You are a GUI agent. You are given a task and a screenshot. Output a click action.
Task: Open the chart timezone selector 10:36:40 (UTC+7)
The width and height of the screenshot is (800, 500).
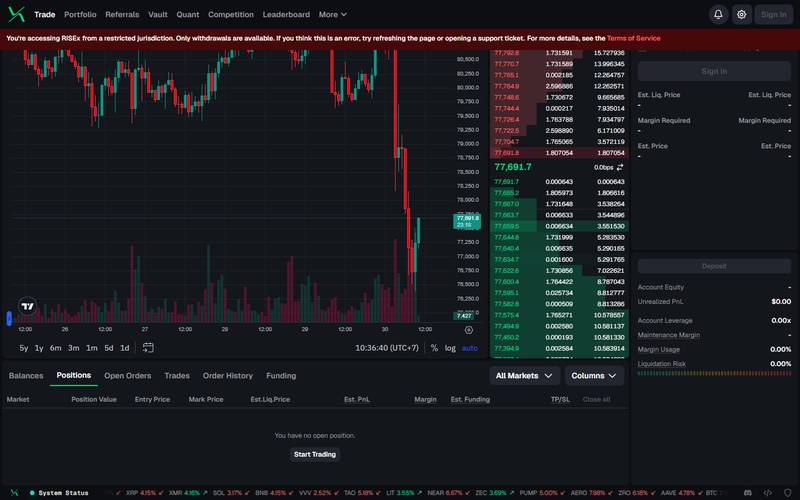[x=387, y=348]
